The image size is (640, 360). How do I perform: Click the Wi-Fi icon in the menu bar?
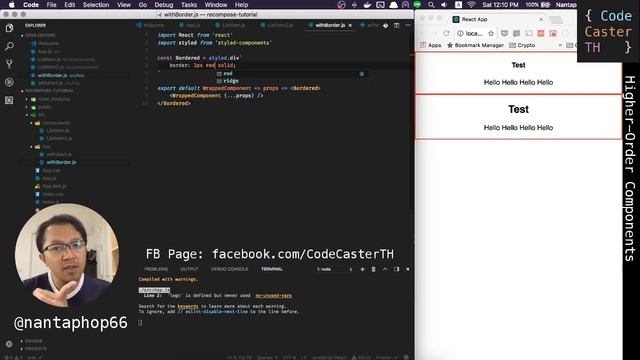(x=471, y=5)
